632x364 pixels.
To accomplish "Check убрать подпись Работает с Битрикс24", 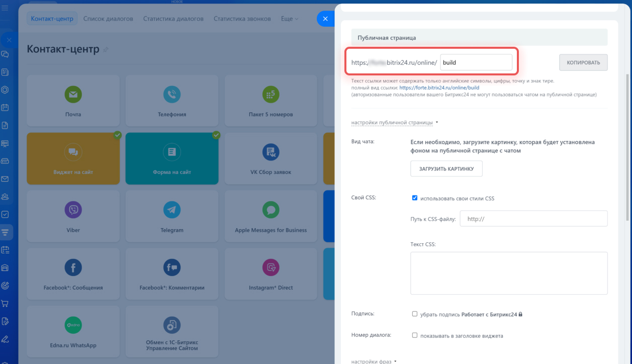I will (x=415, y=314).
